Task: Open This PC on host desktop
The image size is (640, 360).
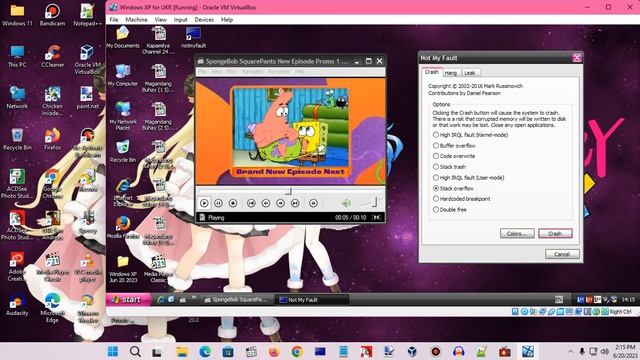Action: click(x=17, y=56)
